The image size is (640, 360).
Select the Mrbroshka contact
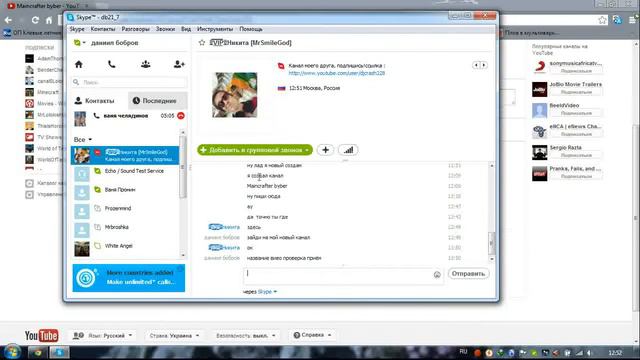125,229
